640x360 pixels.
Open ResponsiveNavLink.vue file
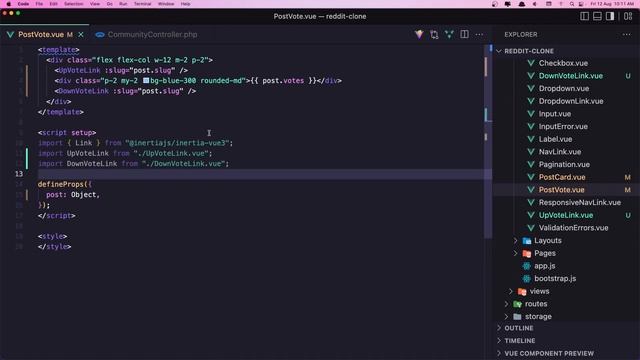click(x=580, y=202)
